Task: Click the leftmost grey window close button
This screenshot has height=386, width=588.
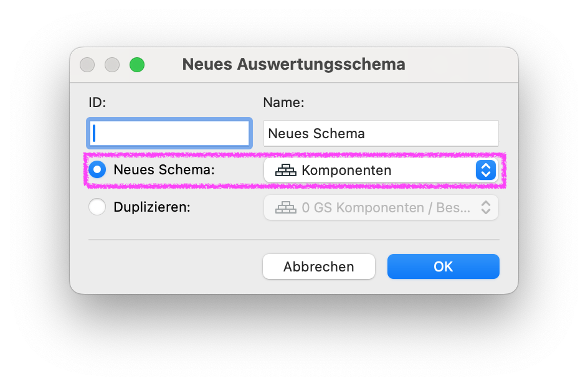Action: click(x=87, y=65)
